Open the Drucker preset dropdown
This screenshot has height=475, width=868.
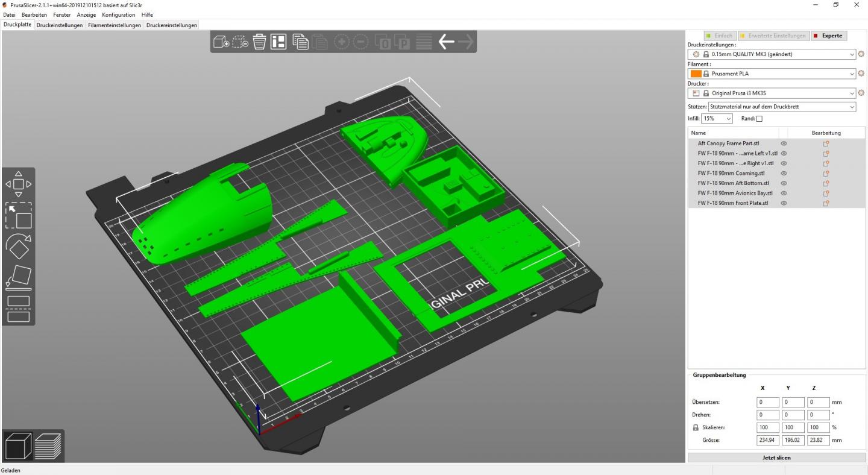pos(772,93)
